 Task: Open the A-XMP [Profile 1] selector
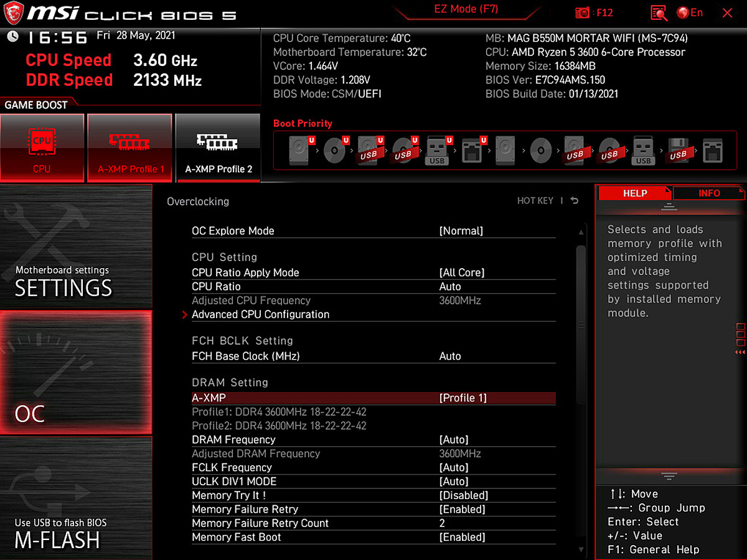coord(374,398)
